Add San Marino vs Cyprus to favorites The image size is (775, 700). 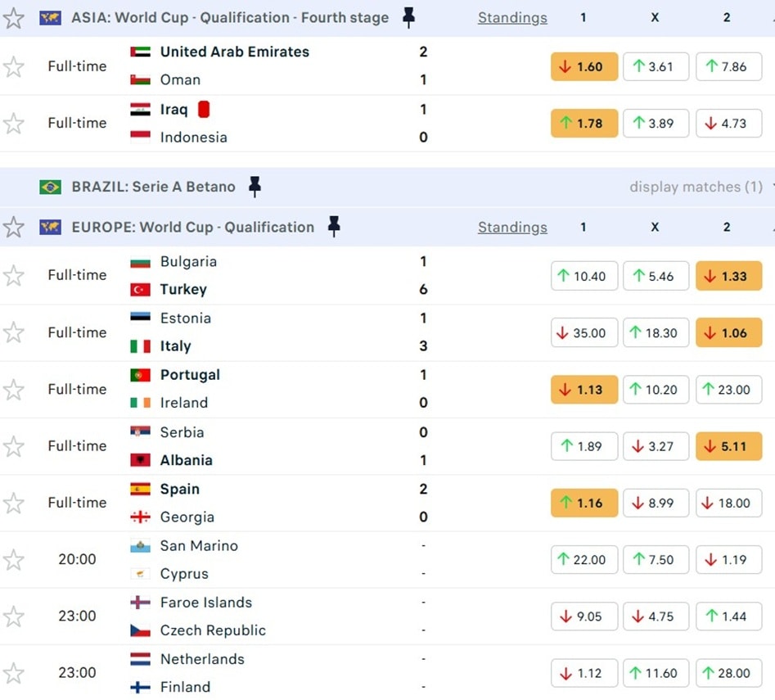(14, 560)
